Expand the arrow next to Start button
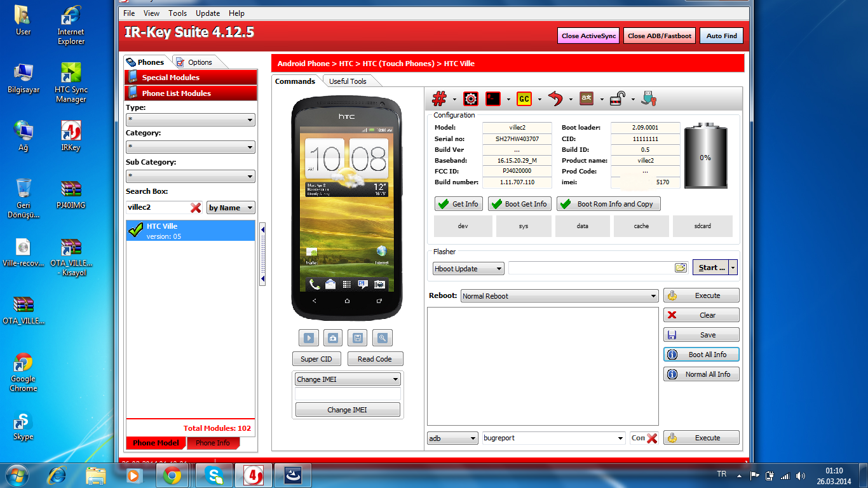The image size is (868, 488). point(733,268)
